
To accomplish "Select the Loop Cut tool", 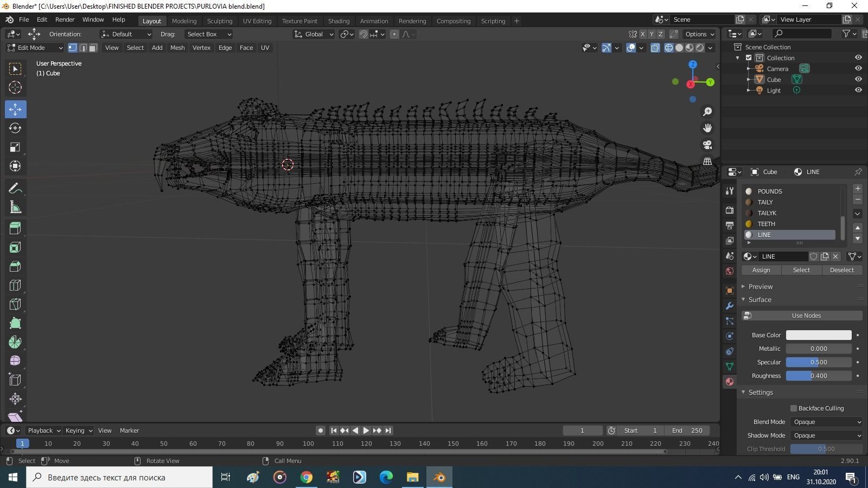I will click(x=15, y=285).
